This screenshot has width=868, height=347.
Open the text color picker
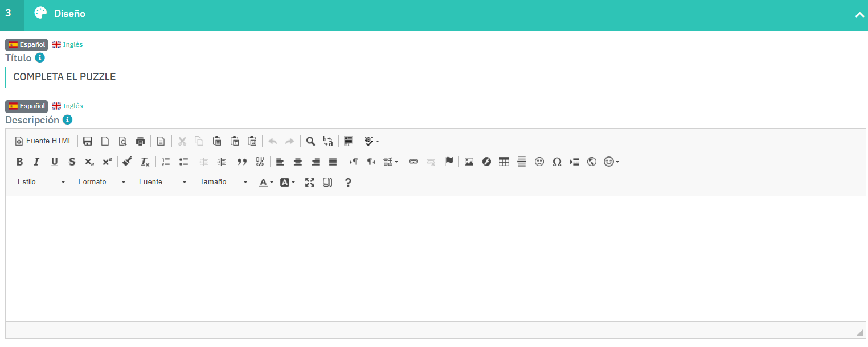266,182
